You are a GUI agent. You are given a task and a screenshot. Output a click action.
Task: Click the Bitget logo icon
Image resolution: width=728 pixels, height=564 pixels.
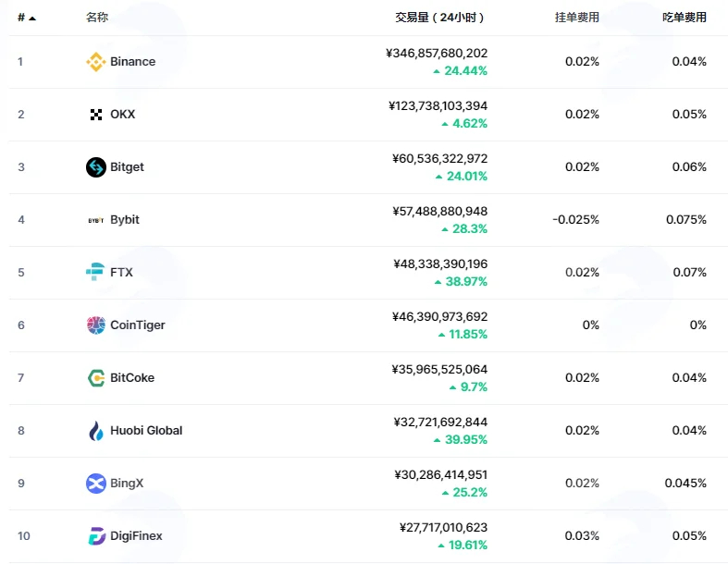coord(96,167)
